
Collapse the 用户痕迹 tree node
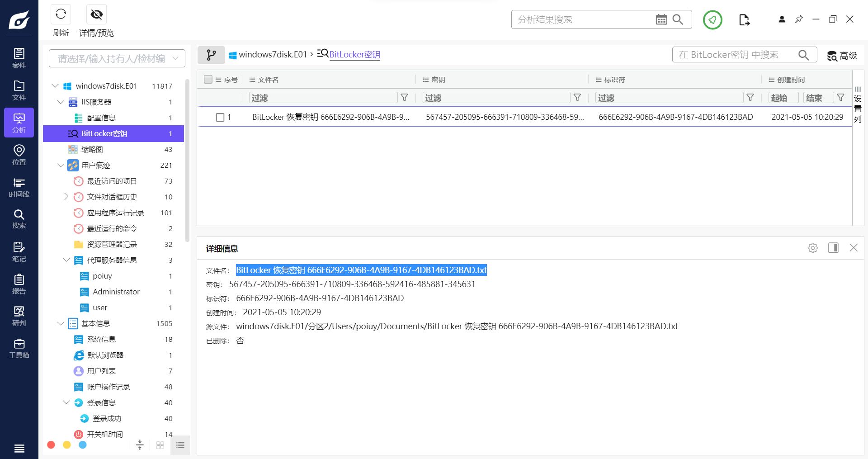(x=61, y=165)
